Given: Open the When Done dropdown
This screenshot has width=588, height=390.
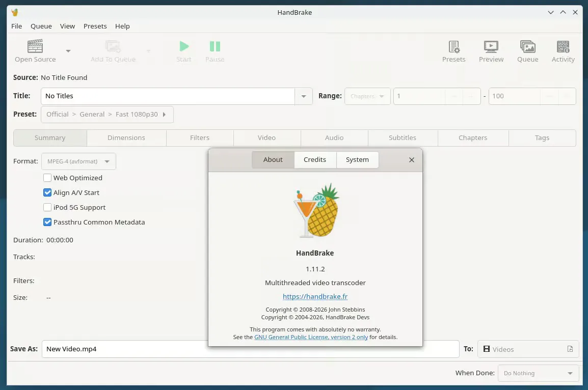Looking at the screenshot, I should (x=538, y=373).
